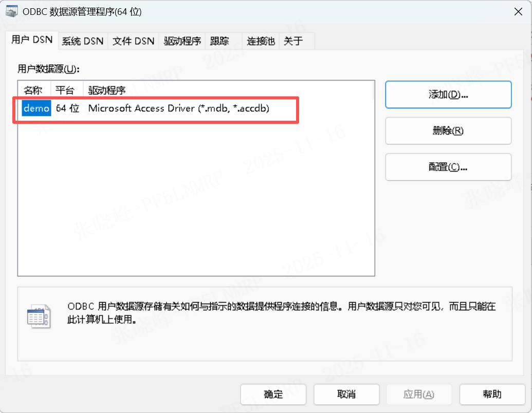Open 帮助 help button

(492, 395)
